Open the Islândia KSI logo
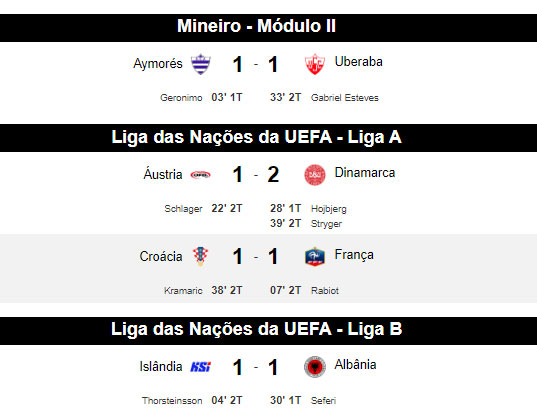Screen dimensions: 537x416 tap(201, 367)
